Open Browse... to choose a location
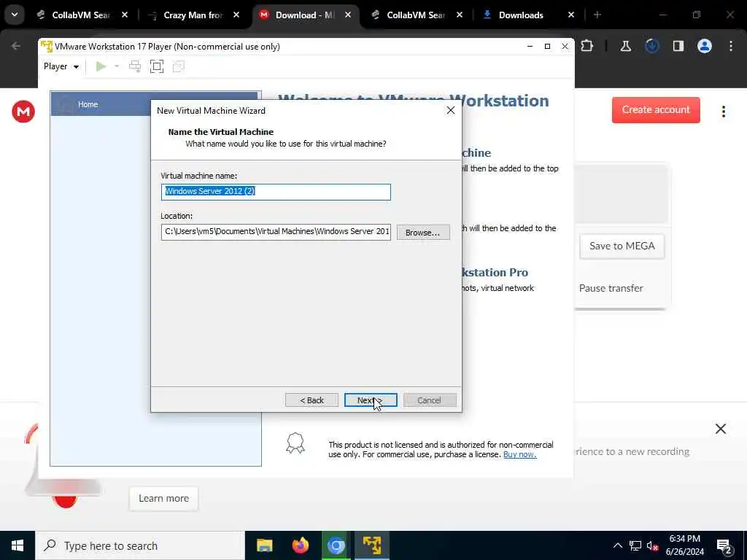This screenshot has height=560, width=747. pyautogui.click(x=423, y=233)
